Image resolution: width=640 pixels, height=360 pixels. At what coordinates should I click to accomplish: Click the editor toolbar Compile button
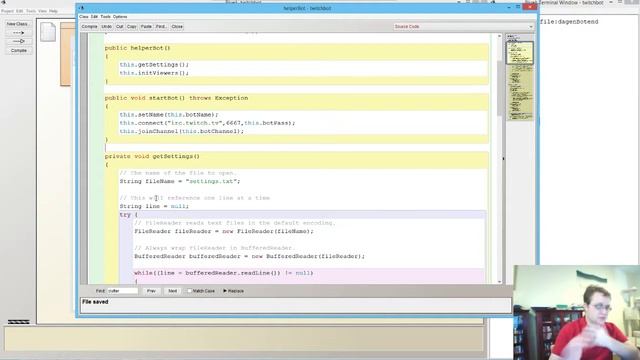click(x=89, y=27)
